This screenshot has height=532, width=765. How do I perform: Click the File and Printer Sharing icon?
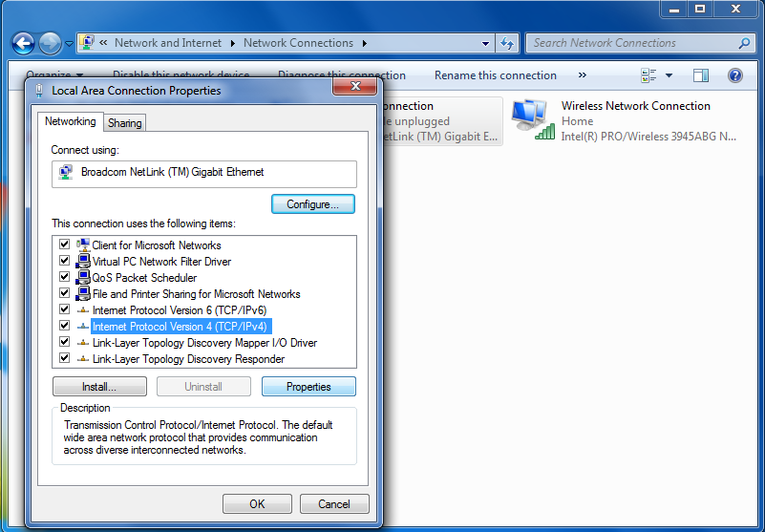tap(83, 293)
